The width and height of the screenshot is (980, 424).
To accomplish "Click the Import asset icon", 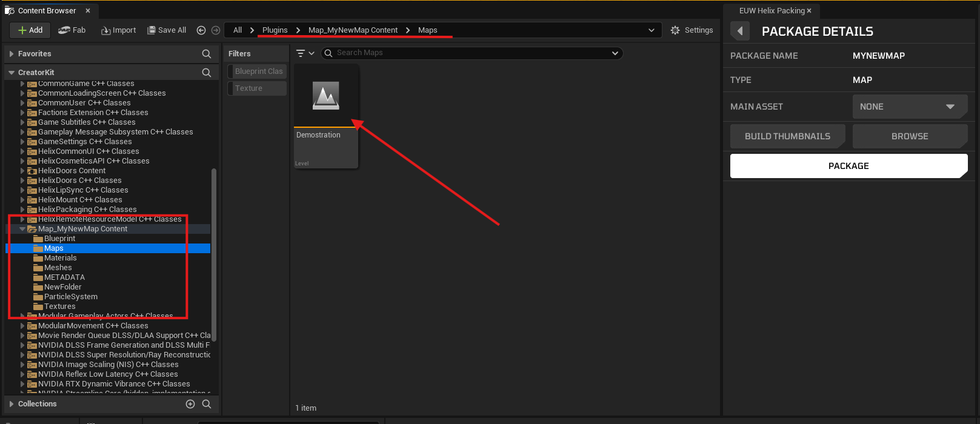I will 118,30.
